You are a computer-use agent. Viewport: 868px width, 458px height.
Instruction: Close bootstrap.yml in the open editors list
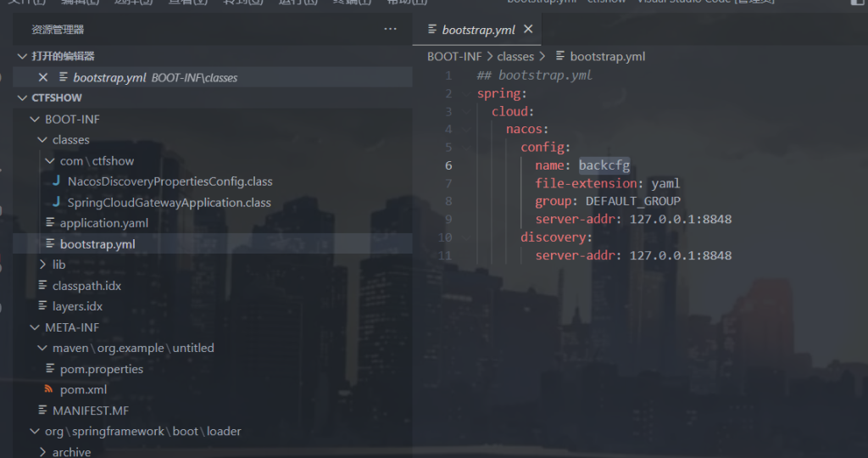pos(43,77)
